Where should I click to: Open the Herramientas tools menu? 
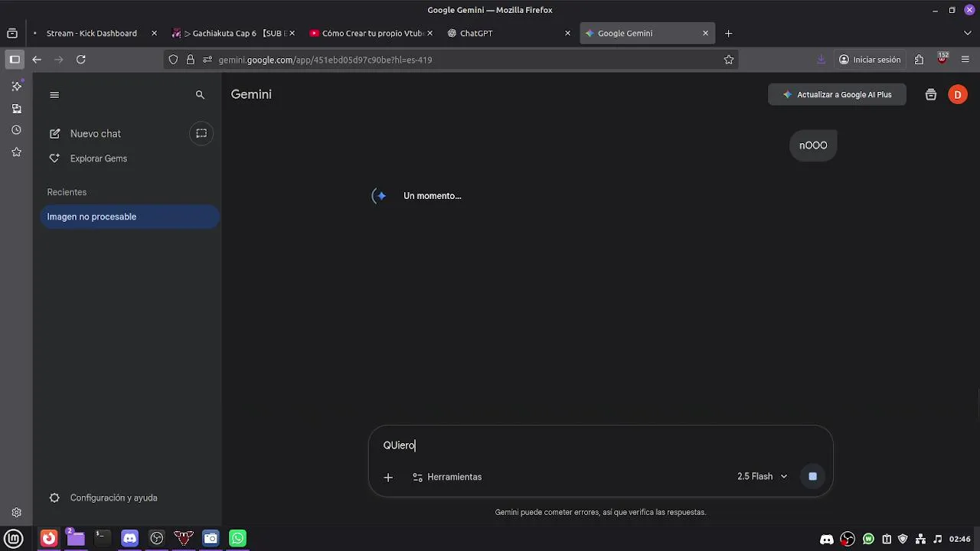pos(447,477)
